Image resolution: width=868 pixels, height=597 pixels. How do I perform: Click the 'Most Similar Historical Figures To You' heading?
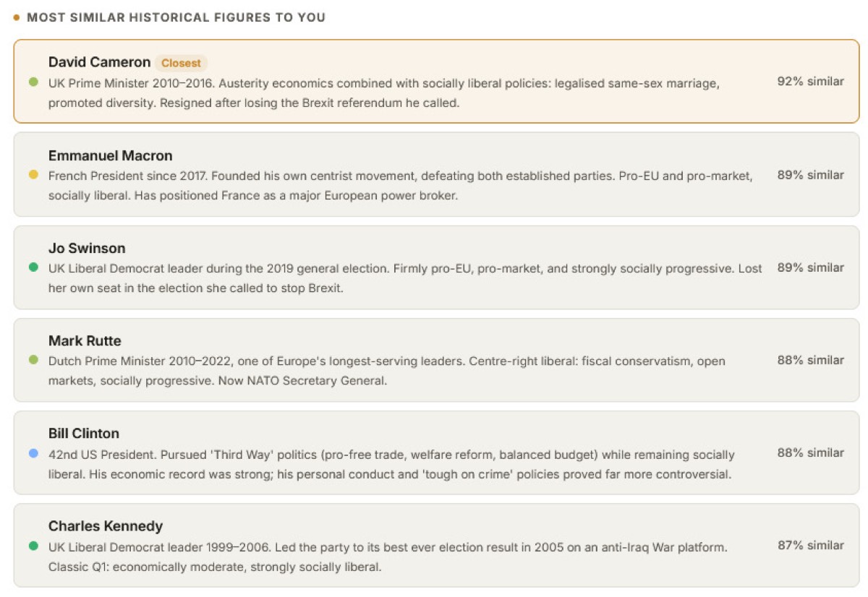pyautogui.click(x=176, y=17)
